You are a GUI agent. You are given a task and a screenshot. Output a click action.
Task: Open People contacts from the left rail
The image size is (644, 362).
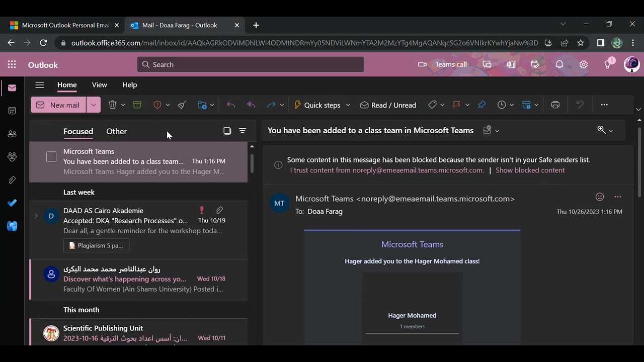pos(12,134)
